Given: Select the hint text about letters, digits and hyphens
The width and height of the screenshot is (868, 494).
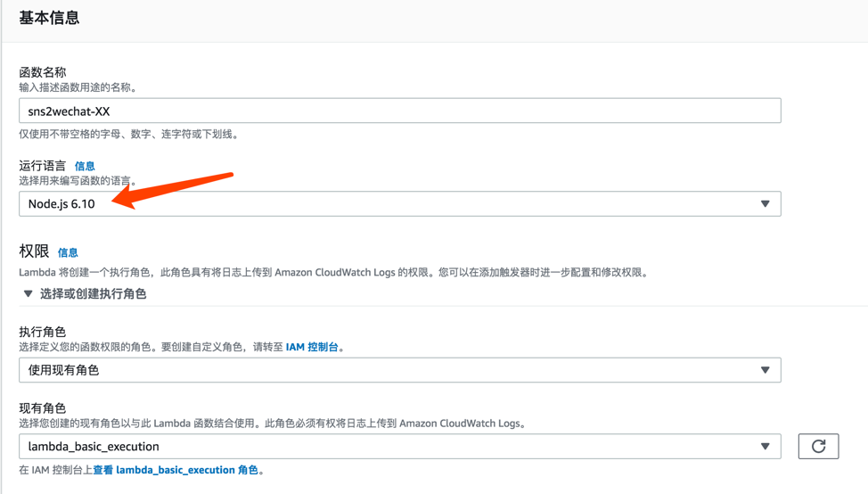Looking at the screenshot, I should point(129,134).
